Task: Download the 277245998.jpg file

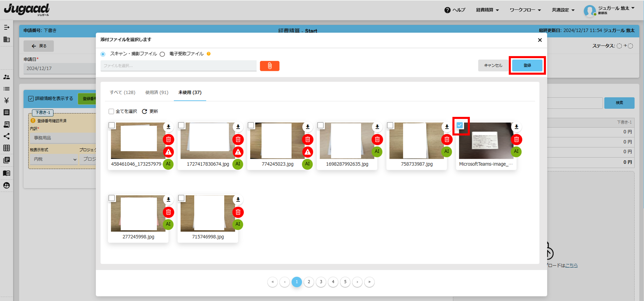Action: (x=168, y=200)
